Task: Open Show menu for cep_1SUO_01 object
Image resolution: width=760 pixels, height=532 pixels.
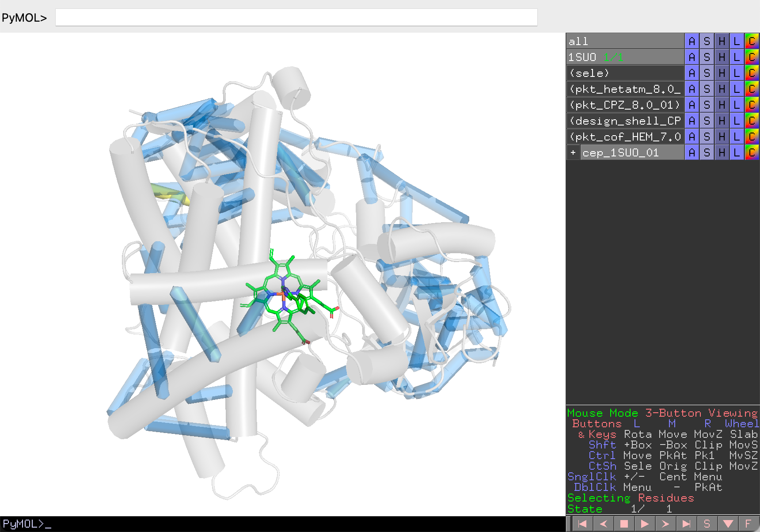Action: 707,152
